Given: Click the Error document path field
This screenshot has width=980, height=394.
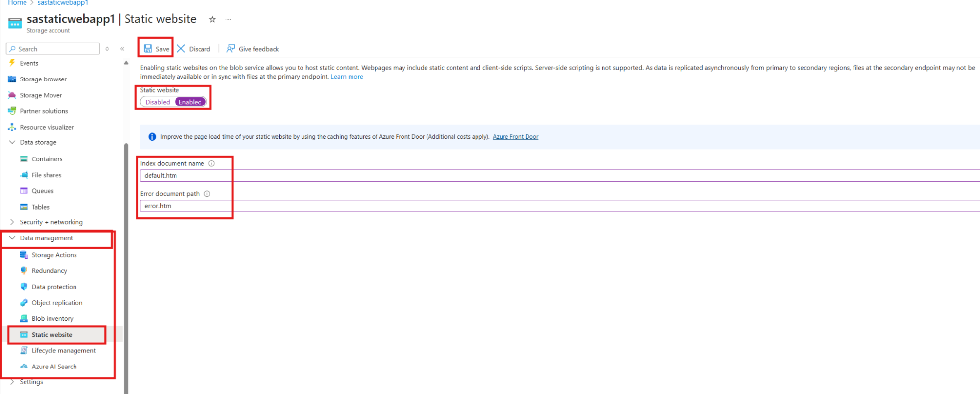Looking at the screenshot, I should (x=560, y=206).
